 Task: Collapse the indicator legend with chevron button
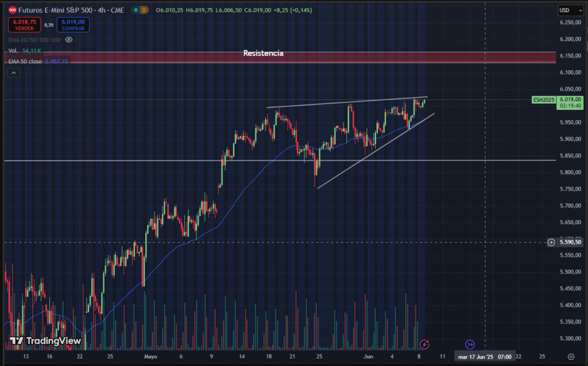tap(14, 72)
